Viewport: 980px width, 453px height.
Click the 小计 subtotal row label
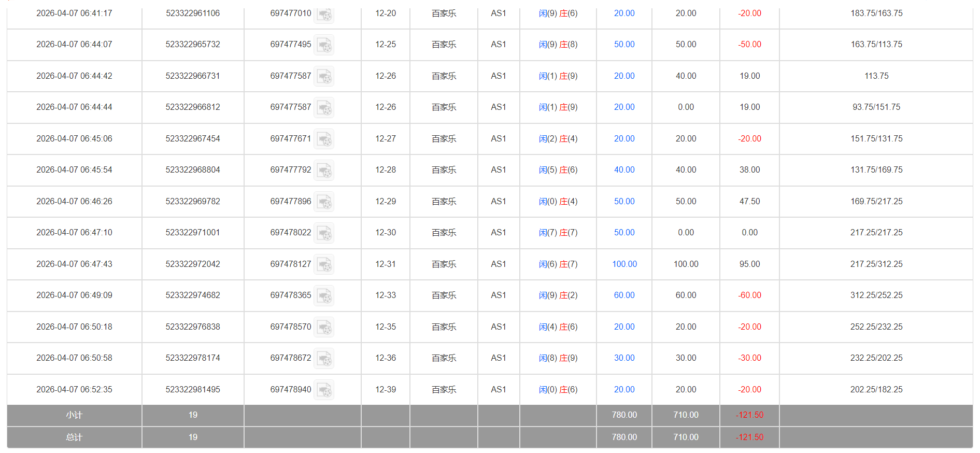(74, 415)
